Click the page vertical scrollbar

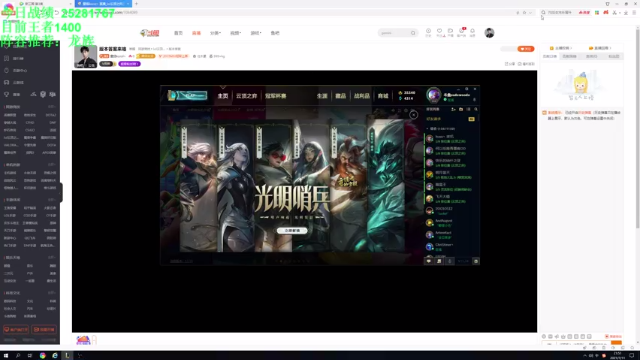point(638,127)
